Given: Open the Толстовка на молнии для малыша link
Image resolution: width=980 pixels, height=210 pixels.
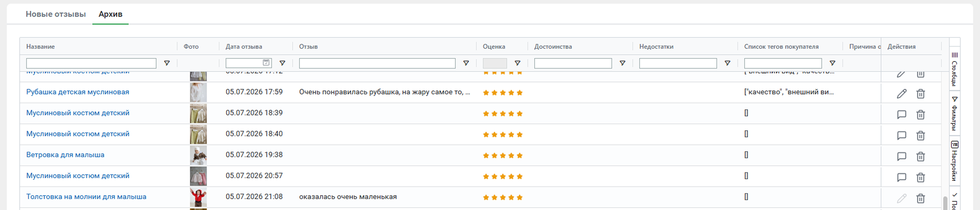Looking at the screenshot, I should tap(86, 197).
